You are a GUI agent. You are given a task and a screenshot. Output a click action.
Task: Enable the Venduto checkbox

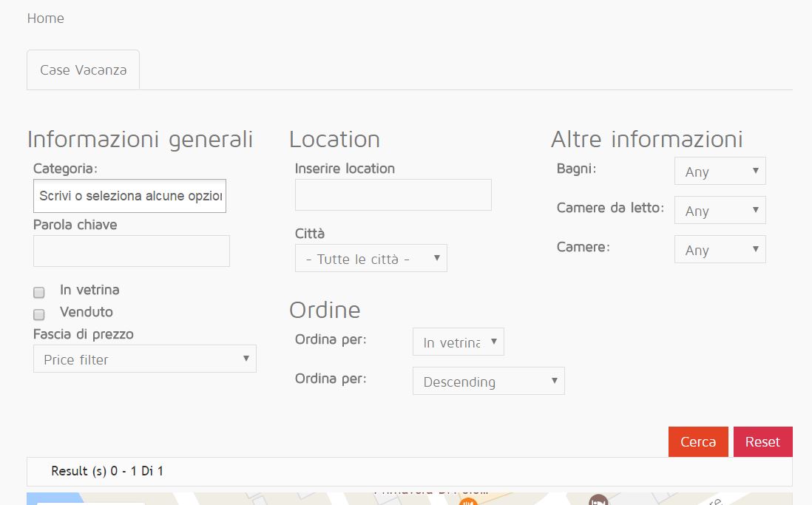[39, 314]
